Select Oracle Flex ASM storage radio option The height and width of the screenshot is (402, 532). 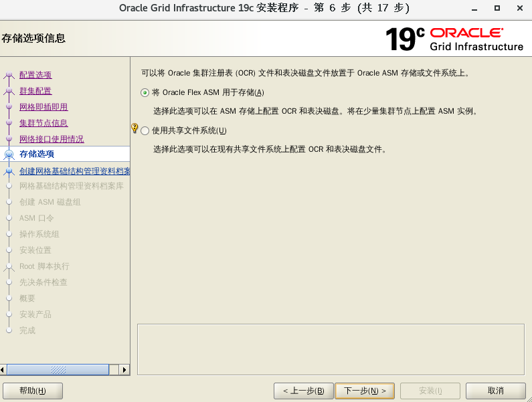pos(145,92)
